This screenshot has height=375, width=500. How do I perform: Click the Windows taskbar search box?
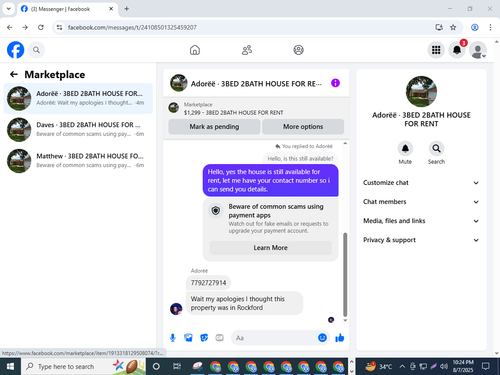pyautogui.click(x=83, y=367)
